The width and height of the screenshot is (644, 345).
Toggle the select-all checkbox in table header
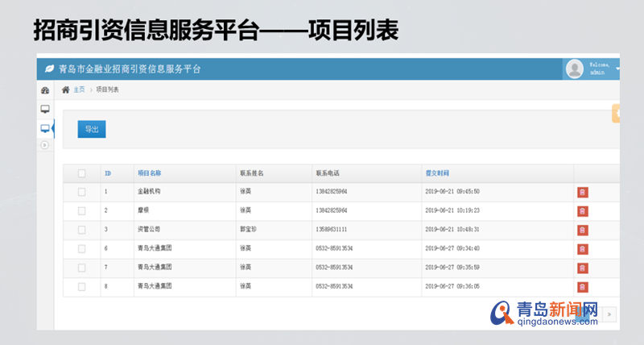click(x=81, y=173)
